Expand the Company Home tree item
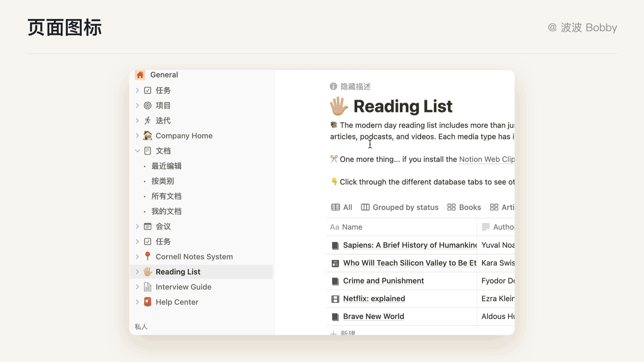The height and width of the screenshot is (362, 644). (137, 136)
